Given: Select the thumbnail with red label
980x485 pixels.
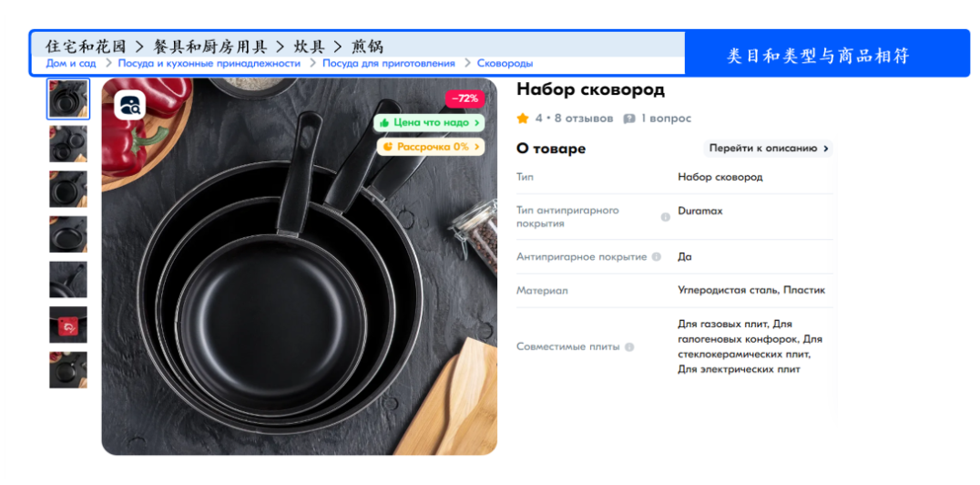Looking at the screenshot, I should [68, 325].
